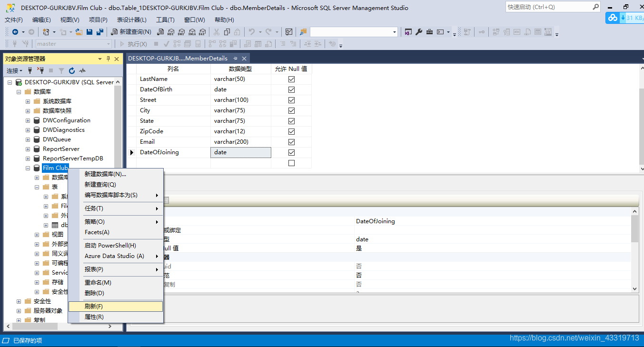The height and width of the screenshot is (347, 644).
Task: Click the wrench properties icon
Action: [419, 32]
